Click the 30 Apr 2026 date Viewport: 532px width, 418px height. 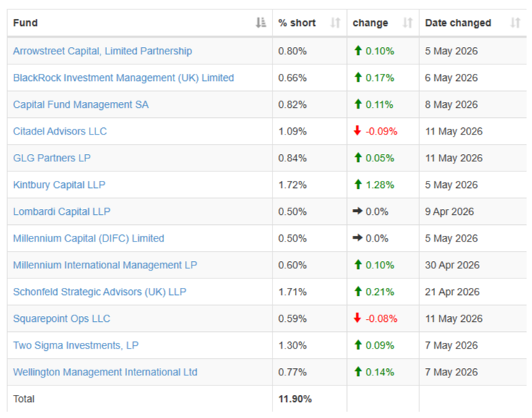pyautogui.click(x=452, y=265)
